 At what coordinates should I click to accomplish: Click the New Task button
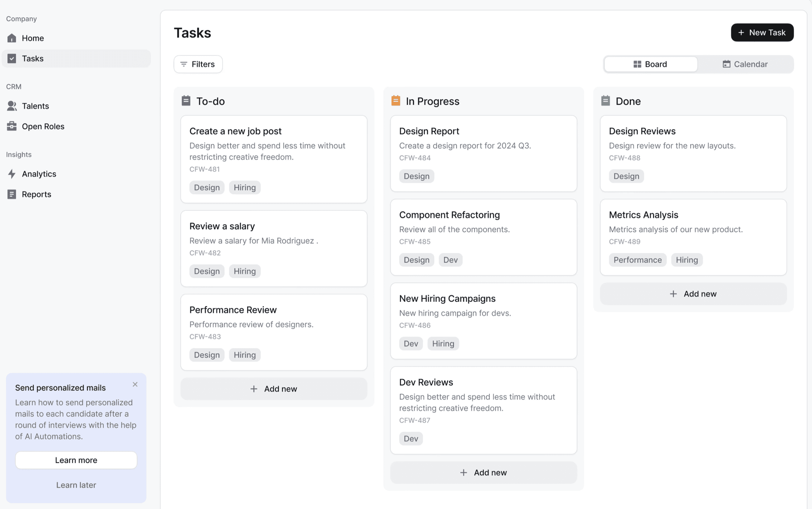click(762, 33)
